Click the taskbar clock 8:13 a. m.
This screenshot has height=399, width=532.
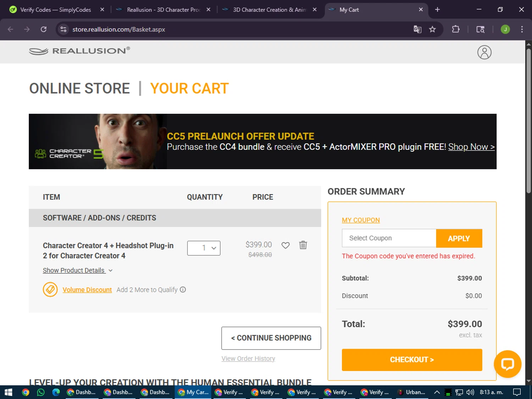(491, 392)
